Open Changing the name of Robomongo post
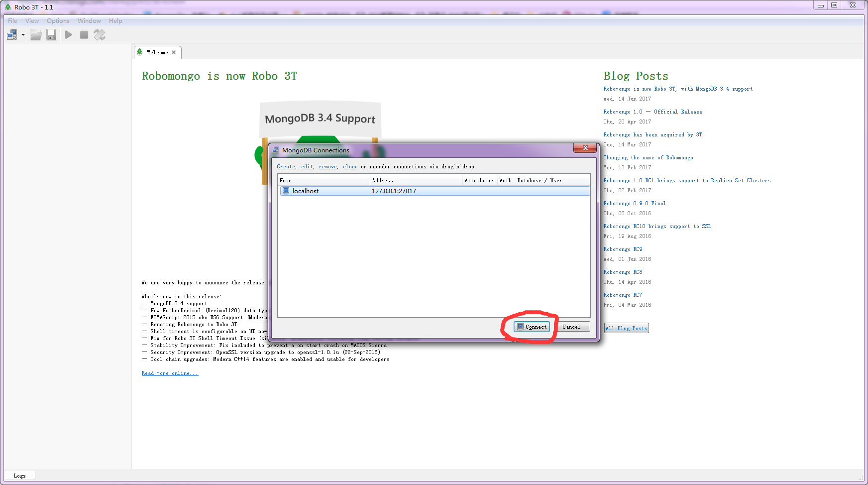Screen dimensions: 868x485 tap(648, 158)
